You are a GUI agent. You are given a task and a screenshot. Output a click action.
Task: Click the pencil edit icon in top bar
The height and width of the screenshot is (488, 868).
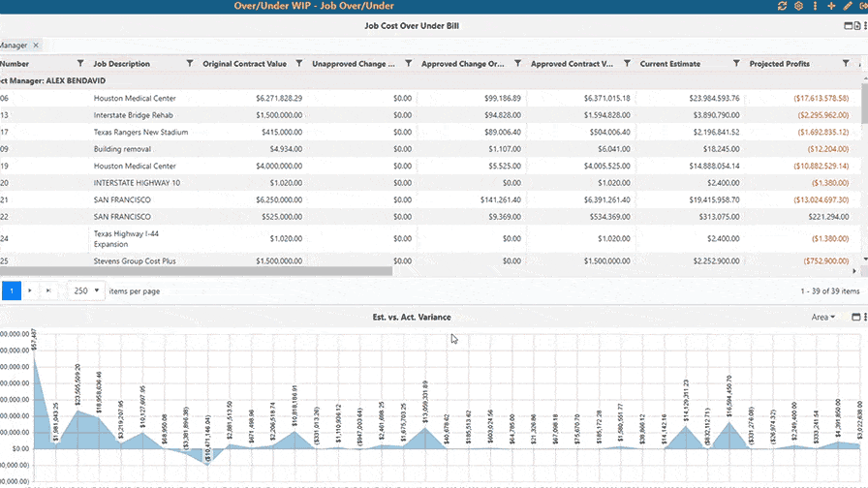(848, 6)
